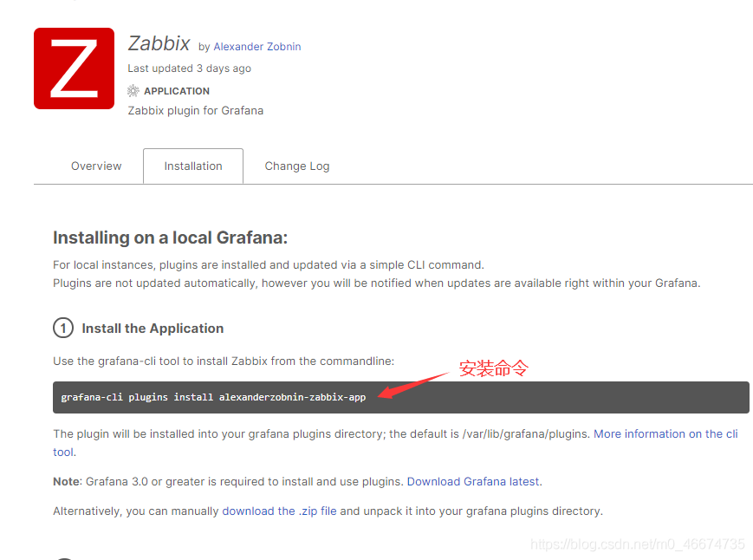Click 'Install the Application' heading
Screen dimensions: 753x560
point(153,329)
